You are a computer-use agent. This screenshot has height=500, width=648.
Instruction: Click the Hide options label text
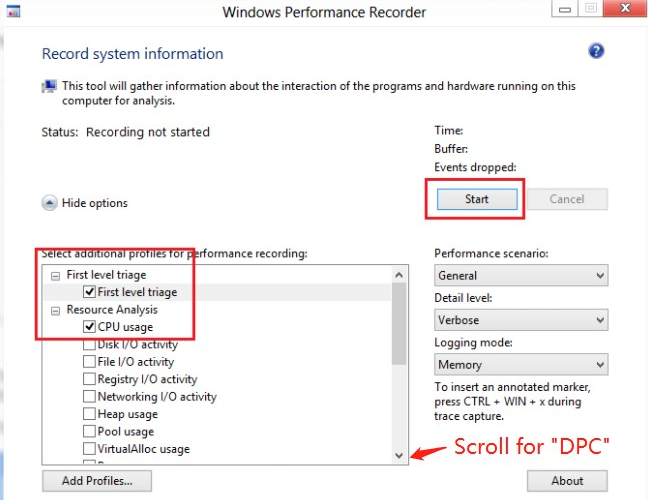[95, 203]
